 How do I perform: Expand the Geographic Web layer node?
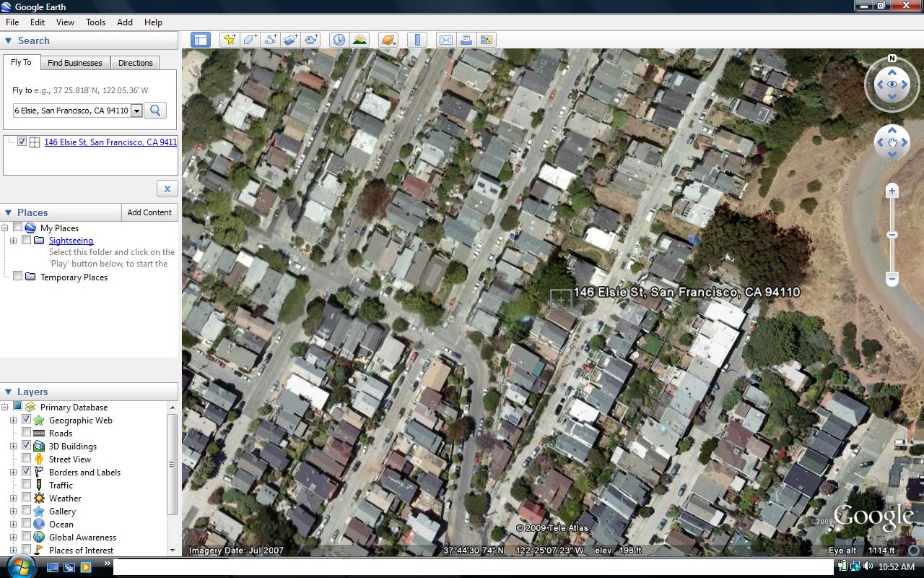13,420
